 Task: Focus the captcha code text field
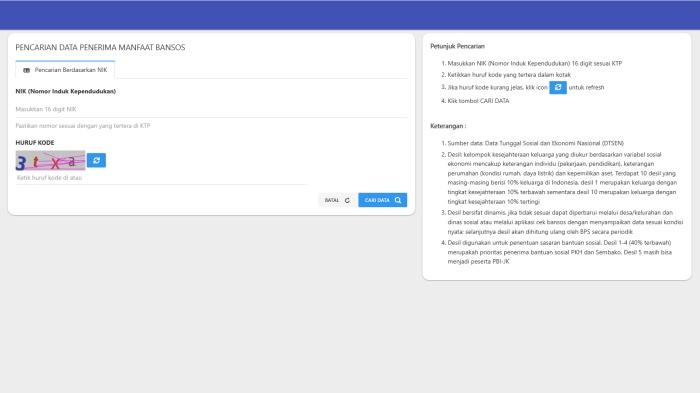(161, 178)
